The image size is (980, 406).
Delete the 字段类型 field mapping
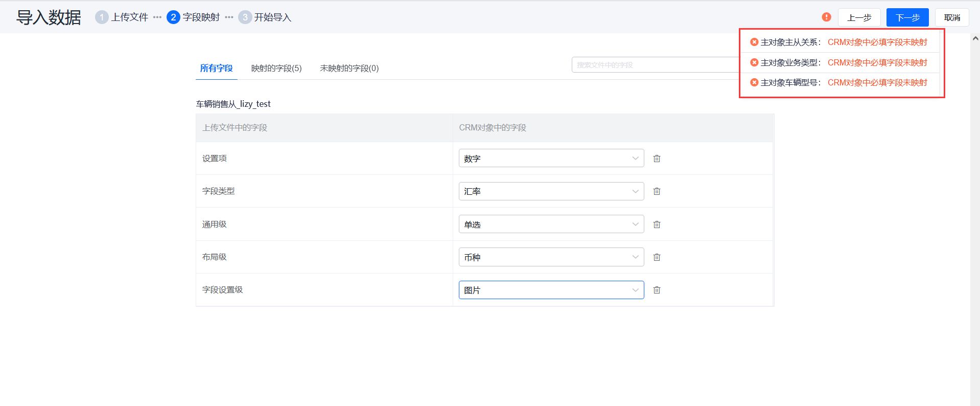657,191
